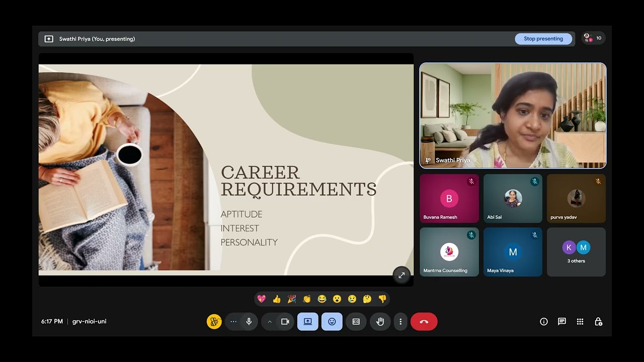Click the pin icon on Swathi Priya tile
The width and height of the screenshot is (644, 362).
tap(428, 160)
